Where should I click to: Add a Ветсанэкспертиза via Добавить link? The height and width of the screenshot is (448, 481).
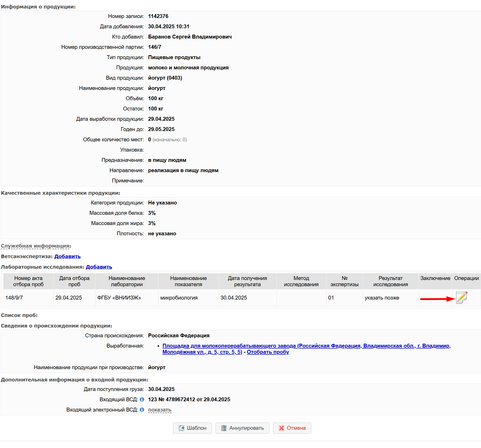(67, 256)
